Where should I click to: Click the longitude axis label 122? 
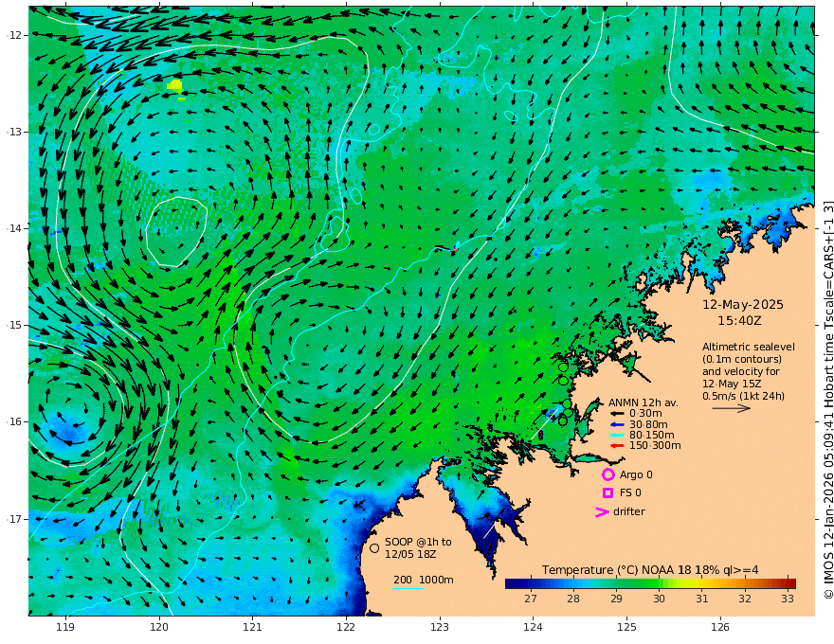click(x=346, y=627)
